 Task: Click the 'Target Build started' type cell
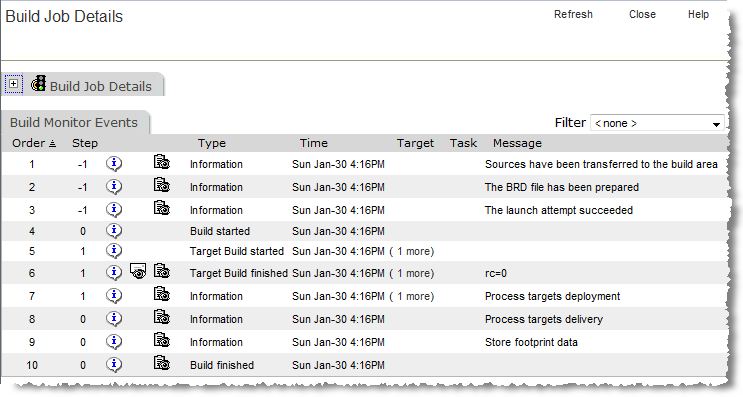pyautogui.click(x=237, y=251)
